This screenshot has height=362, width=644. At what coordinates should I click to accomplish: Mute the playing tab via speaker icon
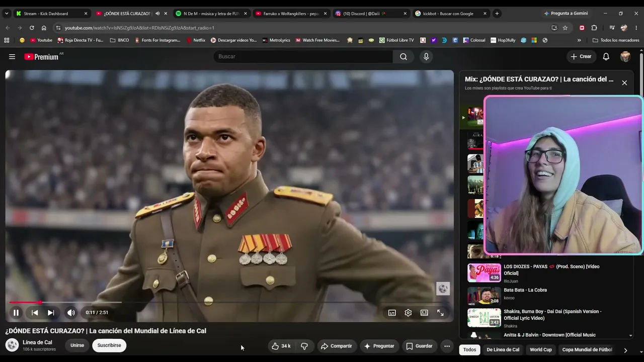pos(157,14)
